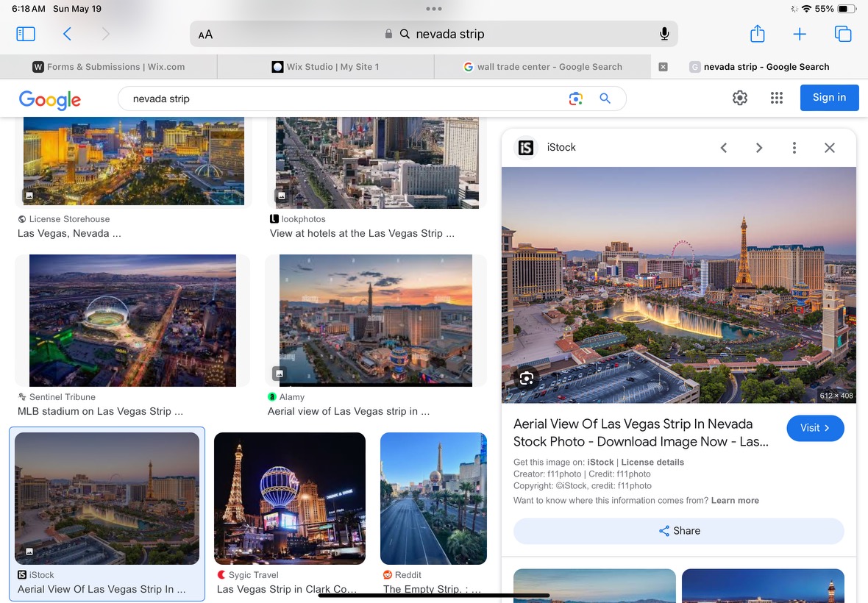Click 'Las Vegas Strip in Clark Co...' caption
Image resolution: width=868 pixels, height=603 pixels.
click(286, 589)
